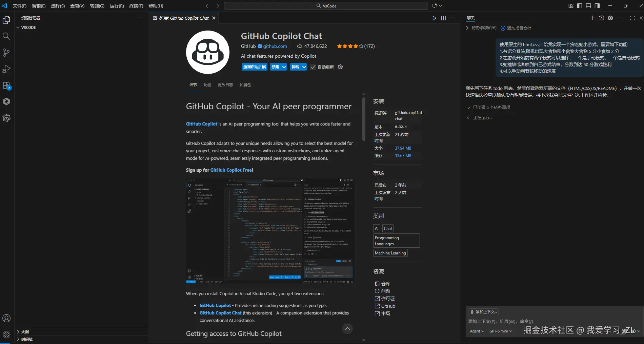Open the Source Control view
Viewport: 644px width, 344px height.
(x=6, y=53)
